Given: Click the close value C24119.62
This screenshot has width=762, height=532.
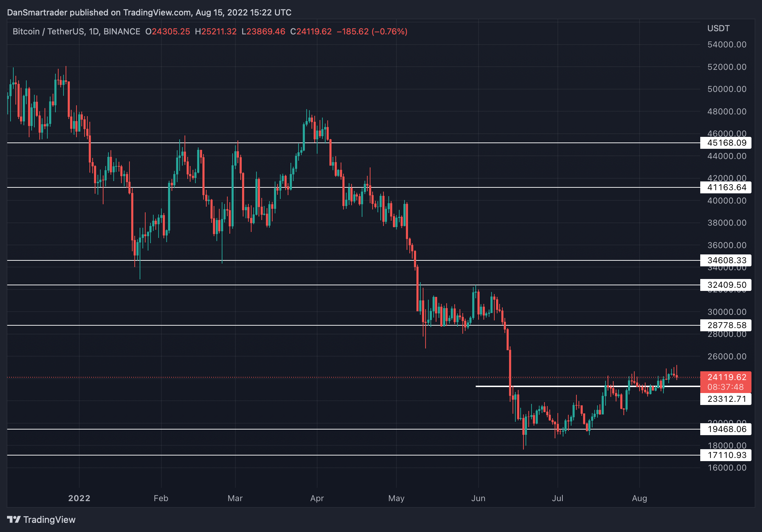Looking at the screenshot, I should click(x=311, y=32).
